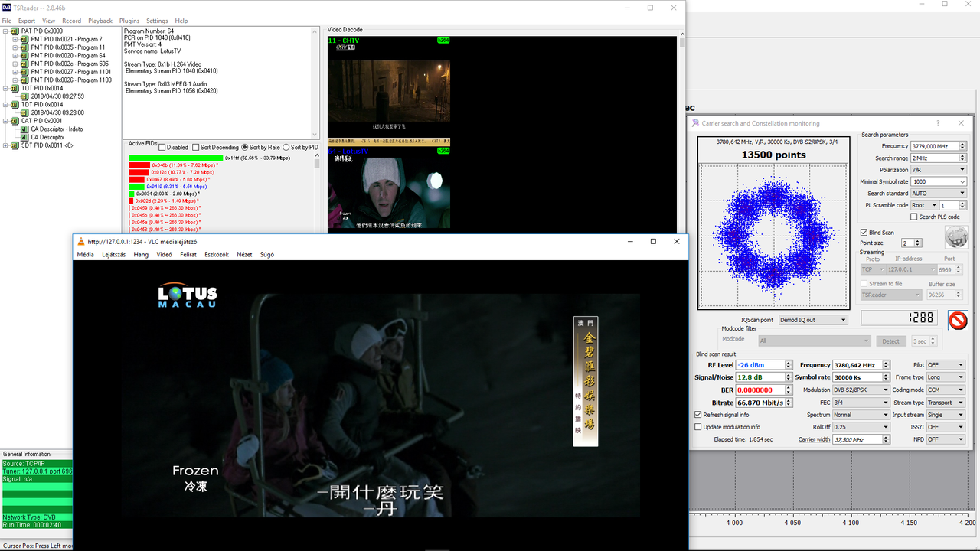
Task: Expand the SDT PID 0x0011 tree node
Action: pos(5,145)
